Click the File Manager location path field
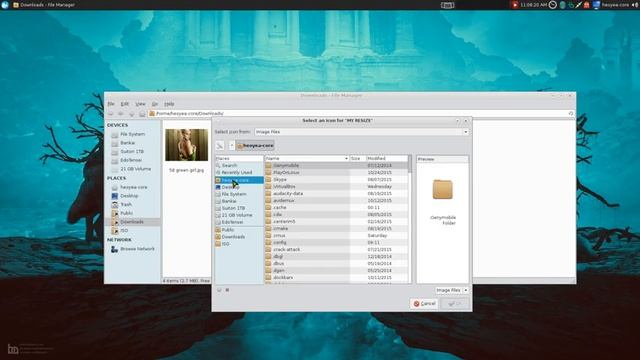This screenshot has height=360, width=640. [358, 113]
